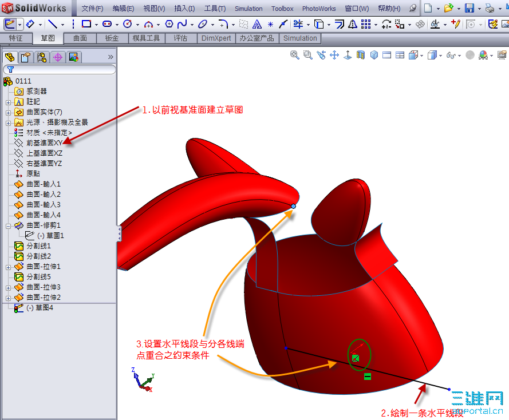Image resolution: width=509 pixels, height=420 pixels.
Task: Open the 视图(V) menu
Action: pos(154,9)
